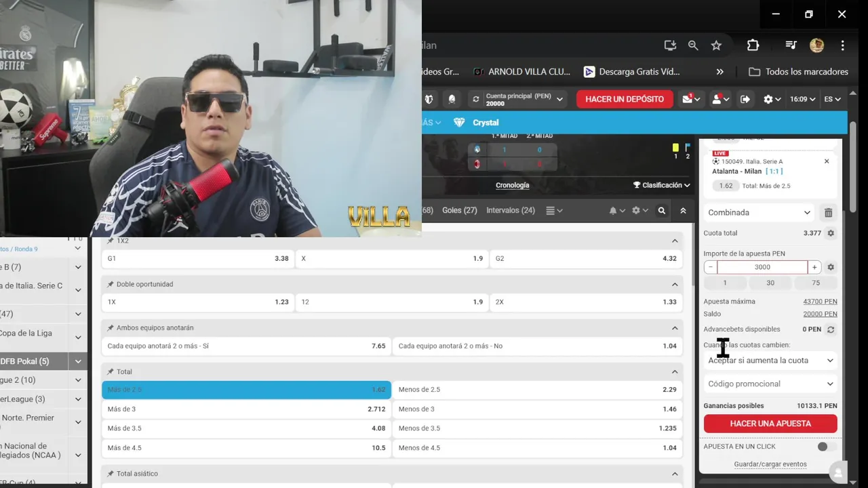Click the log out arrow icon
Image resolution: width=868 pixels, height=488 pixels.
coord(745,99)
